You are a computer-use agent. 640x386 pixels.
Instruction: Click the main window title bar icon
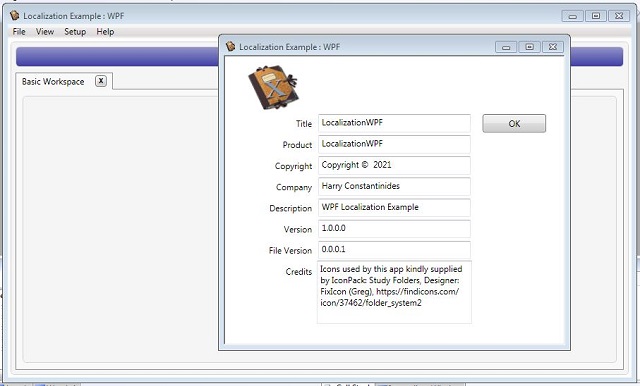click(x=15, y=16)
